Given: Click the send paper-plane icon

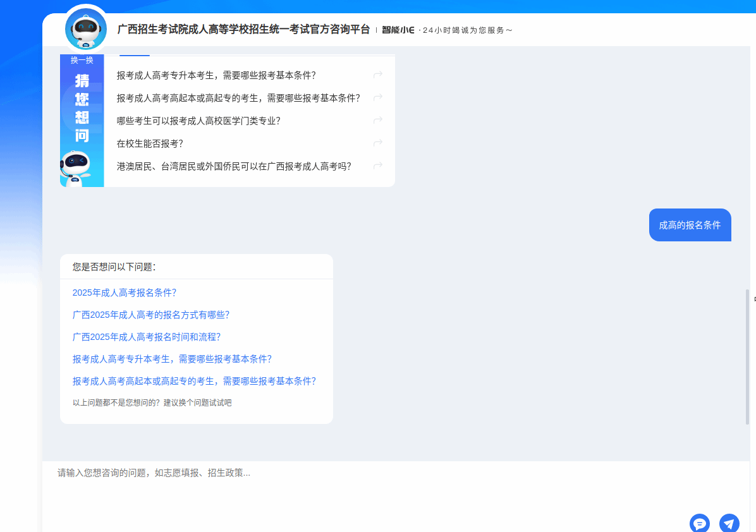Looking at the screenshot, I should click(729, 523).
